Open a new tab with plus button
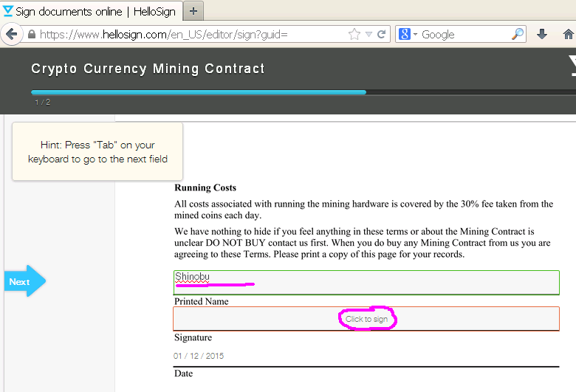This screenshot has width=576, height=392. (193, 11)
